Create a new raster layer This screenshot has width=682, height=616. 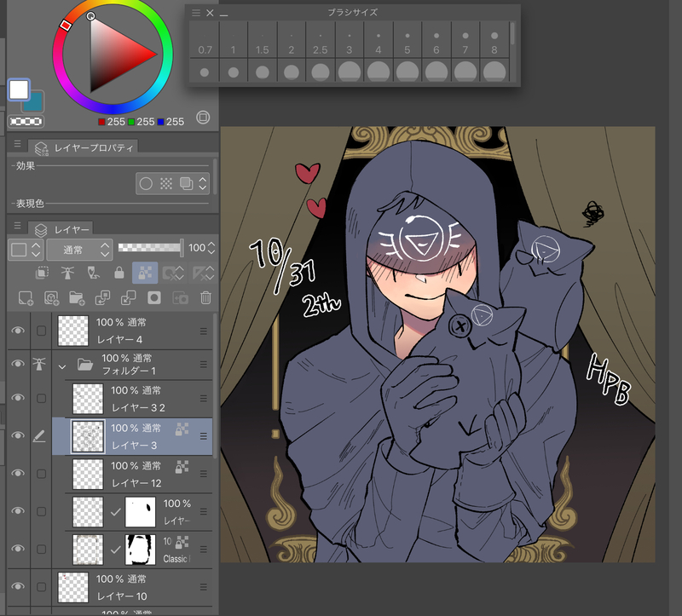26,298
